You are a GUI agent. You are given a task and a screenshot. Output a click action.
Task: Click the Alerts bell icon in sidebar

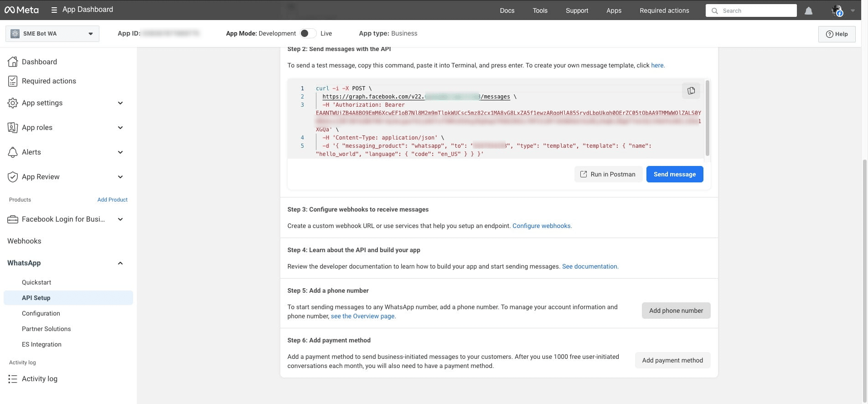click(13, 152)
